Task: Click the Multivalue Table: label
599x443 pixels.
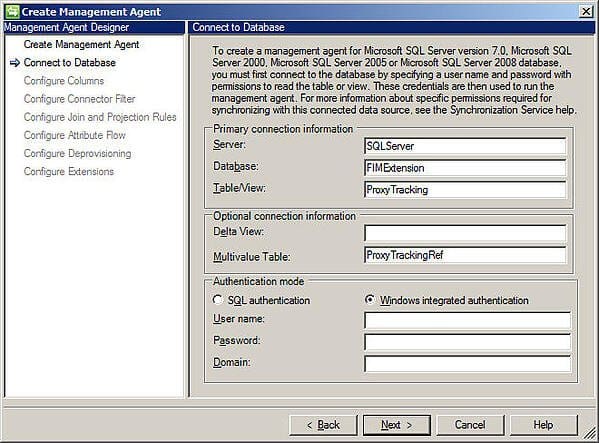Action: coord(252,257)
